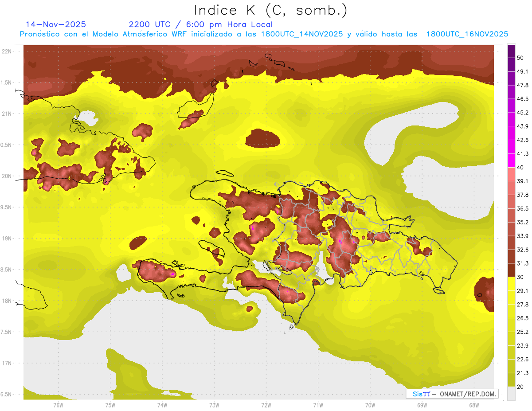Image resolution: width=532 pixels, height=411 pixels.
Task: Click the "20N" latitude label
Action: tap(7, 176)
